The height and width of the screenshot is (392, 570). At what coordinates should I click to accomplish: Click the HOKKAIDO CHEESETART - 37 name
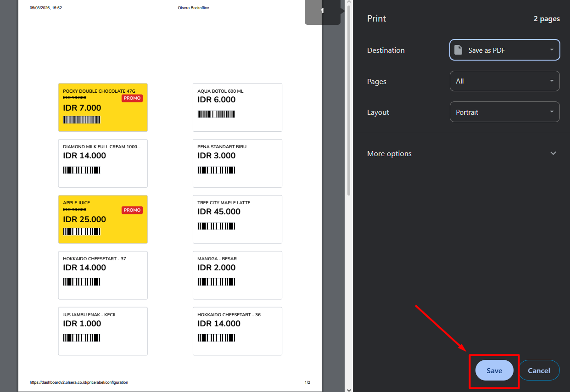[95, 259]
